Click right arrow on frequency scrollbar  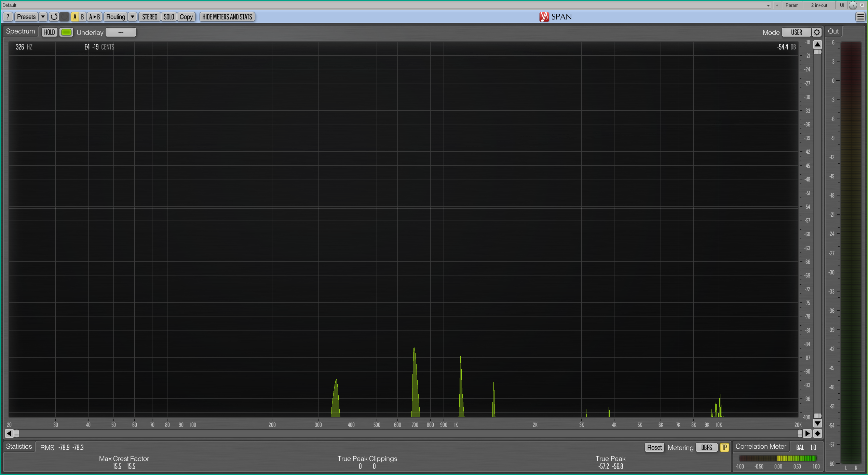point(807,434)
